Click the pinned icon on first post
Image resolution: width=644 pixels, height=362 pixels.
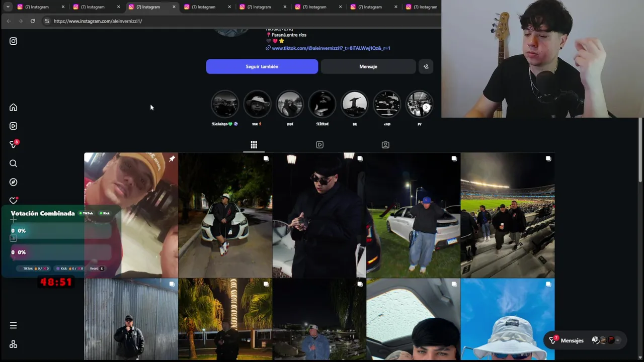[172, 159]
